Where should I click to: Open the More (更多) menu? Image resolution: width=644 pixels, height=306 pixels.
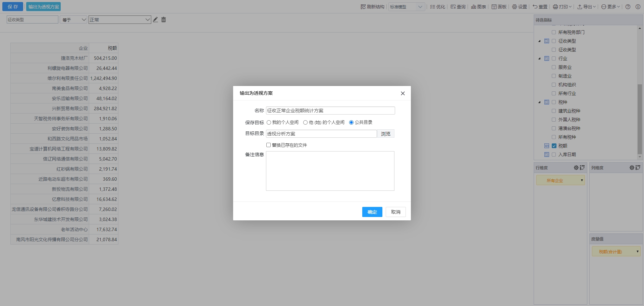tap(610, 7)
